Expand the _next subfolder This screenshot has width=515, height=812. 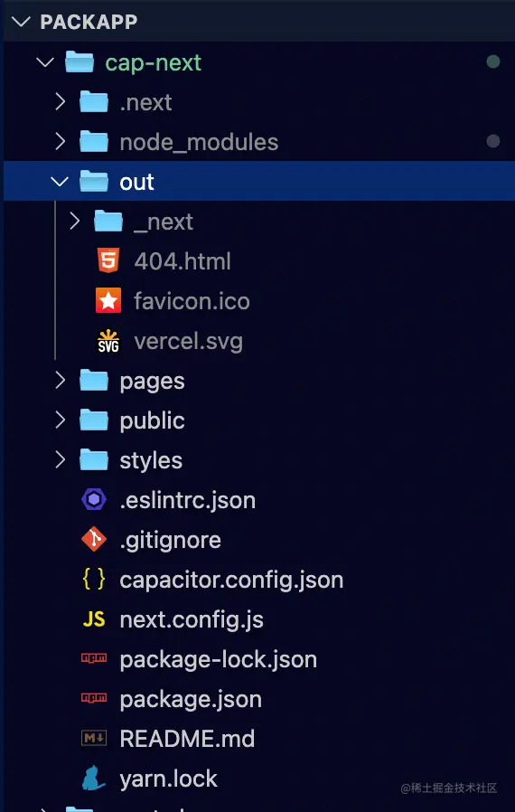coord(74,222)
